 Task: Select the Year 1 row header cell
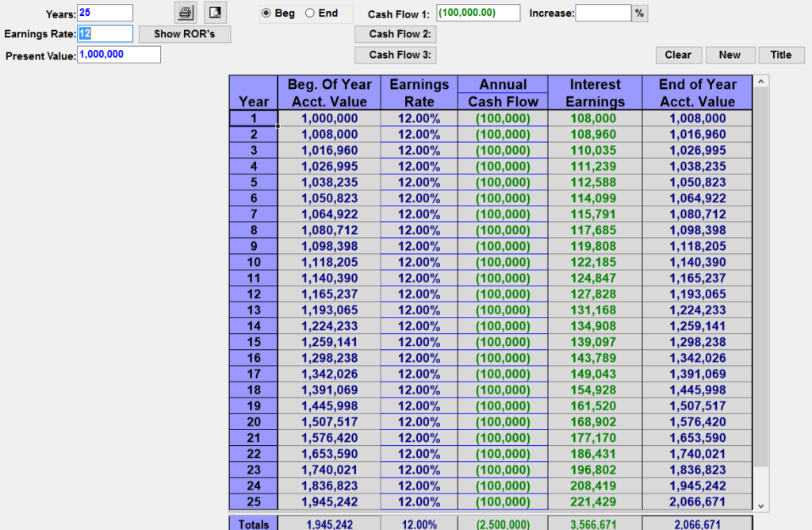click(x=254, y=118)
